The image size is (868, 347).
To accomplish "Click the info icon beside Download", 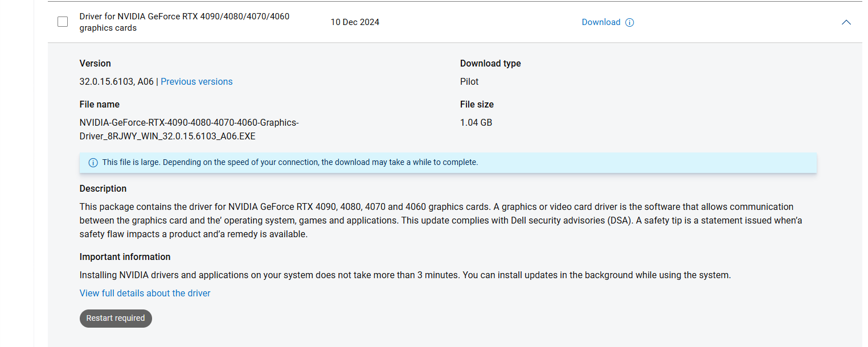I will 629,23.
